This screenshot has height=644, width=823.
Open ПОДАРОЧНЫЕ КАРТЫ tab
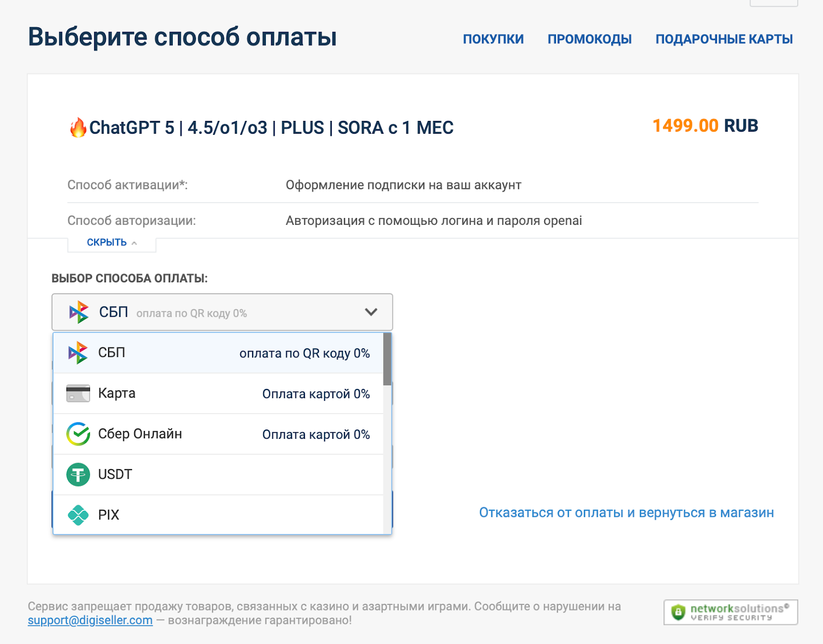coord(724,39)
